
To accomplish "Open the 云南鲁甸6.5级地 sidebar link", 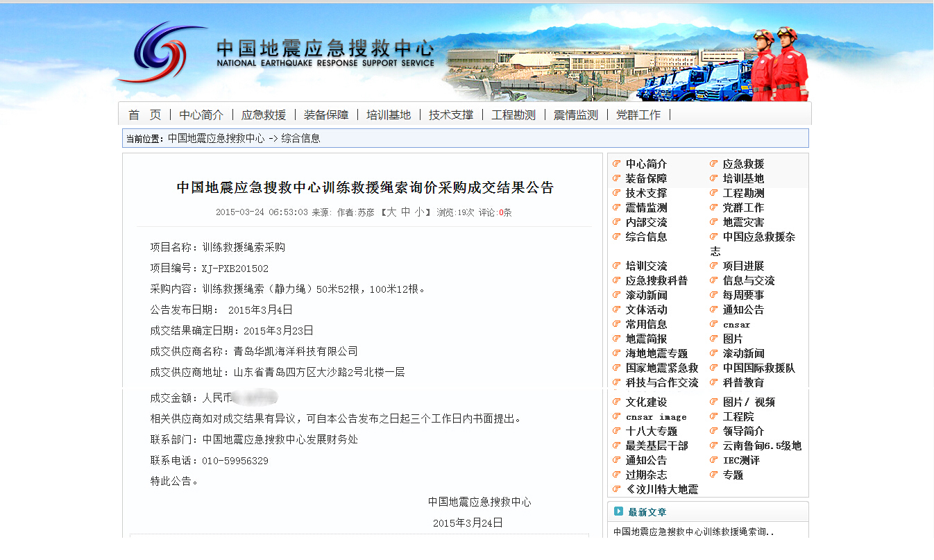I will pos(761,446).
